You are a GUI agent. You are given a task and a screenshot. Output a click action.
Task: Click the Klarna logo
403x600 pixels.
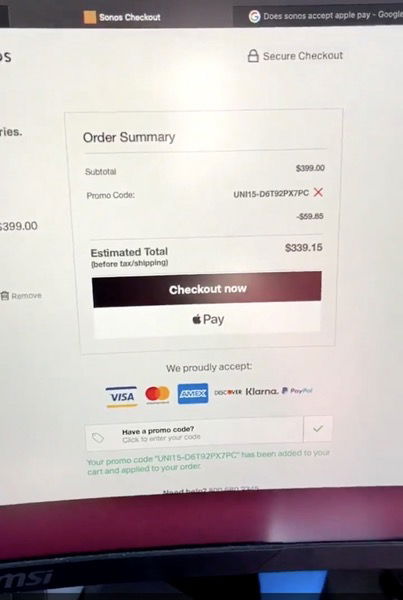coord(261,391)
